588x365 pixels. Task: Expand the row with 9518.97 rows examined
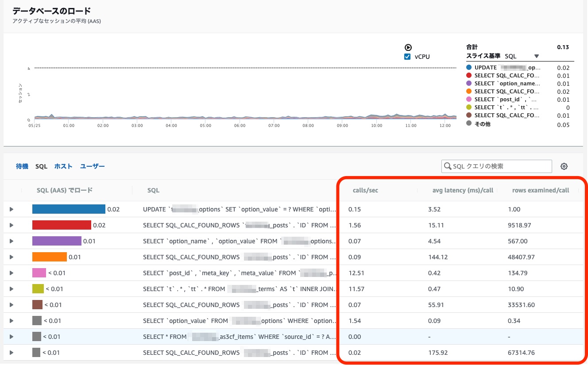(x=12, y=225)
